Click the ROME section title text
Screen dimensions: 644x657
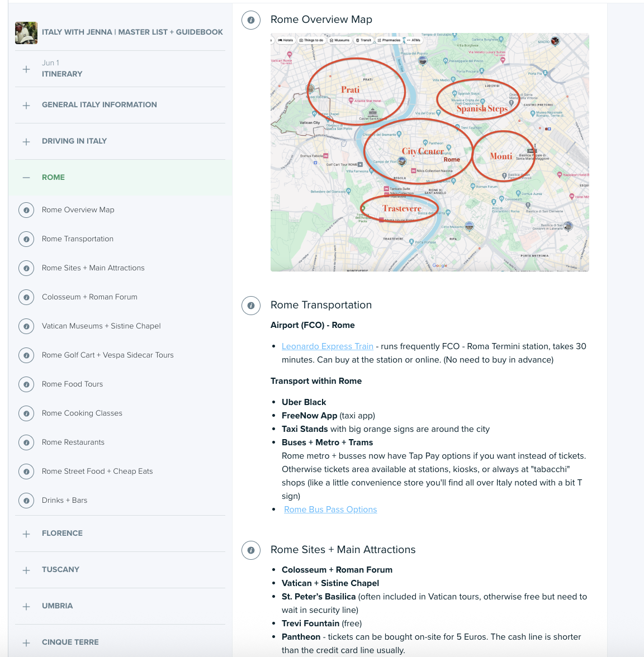coord(53,177)
